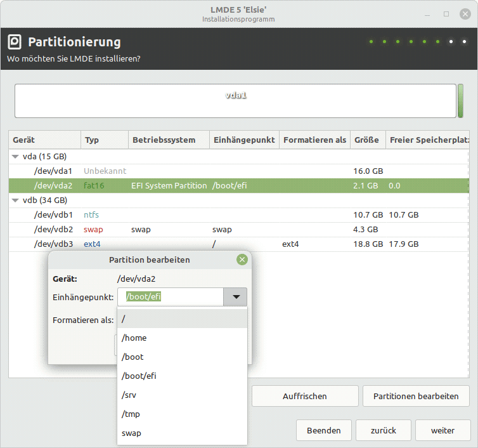478x448 pixels.
Task: Sort by the Betriebssystem column header
Action: (x=169, y=140)
